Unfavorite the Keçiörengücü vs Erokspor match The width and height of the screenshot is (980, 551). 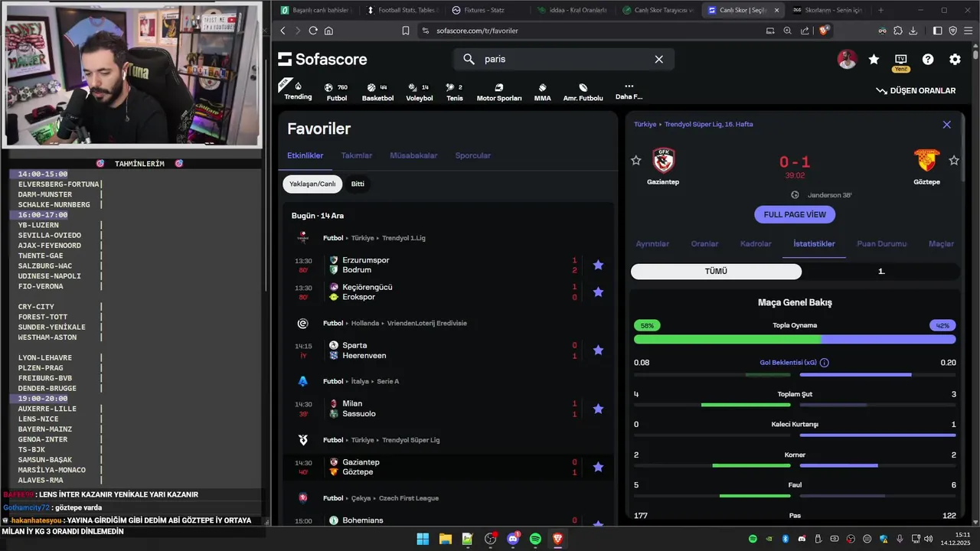coord(598,292)
